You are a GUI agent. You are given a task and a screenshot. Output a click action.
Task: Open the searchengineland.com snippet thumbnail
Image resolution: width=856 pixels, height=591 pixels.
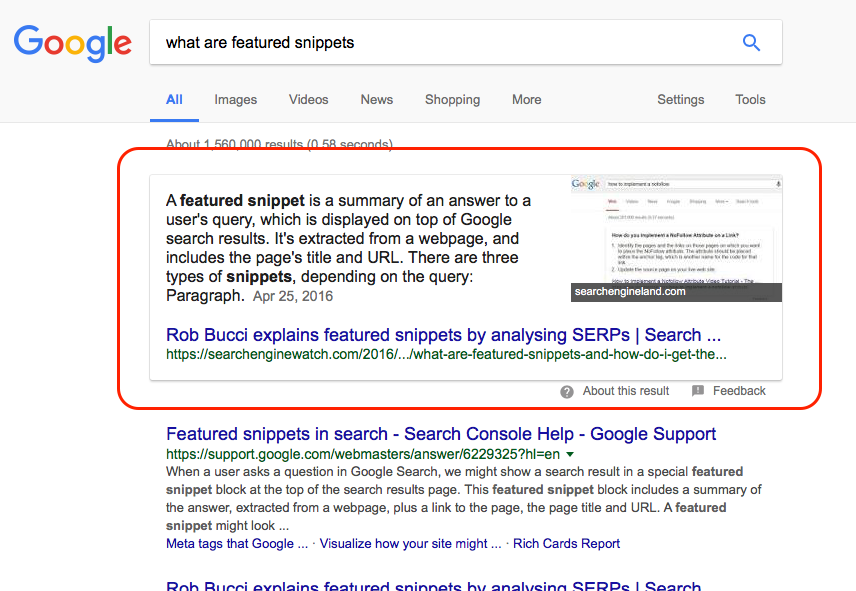[x=676, y=238]
